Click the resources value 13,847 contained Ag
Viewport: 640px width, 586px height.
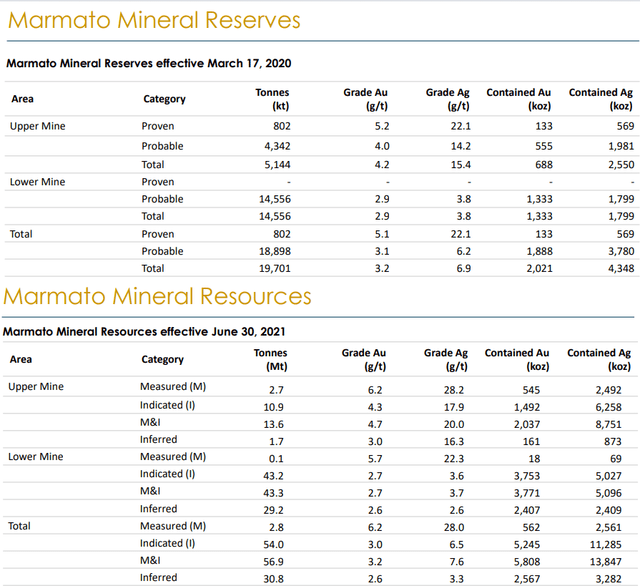coord(606,562)
